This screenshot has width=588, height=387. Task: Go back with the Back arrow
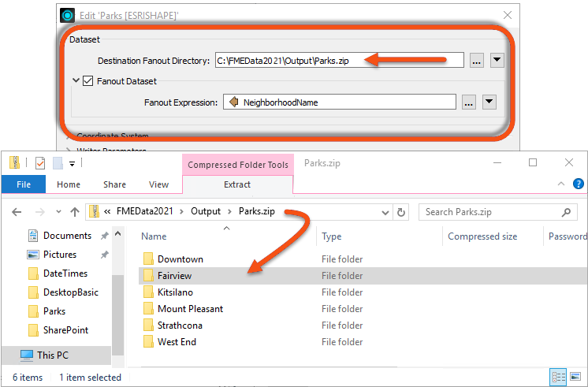point(17,212)
